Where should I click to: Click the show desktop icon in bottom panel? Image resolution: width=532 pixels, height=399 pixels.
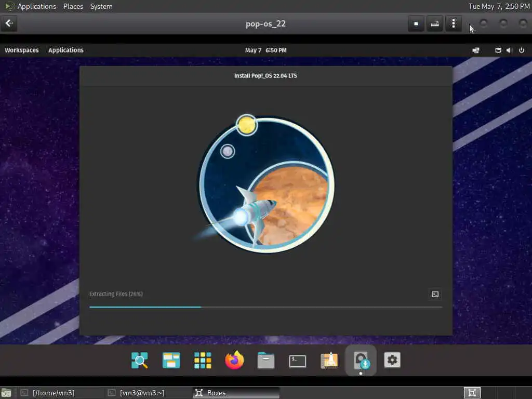point(6,393)
